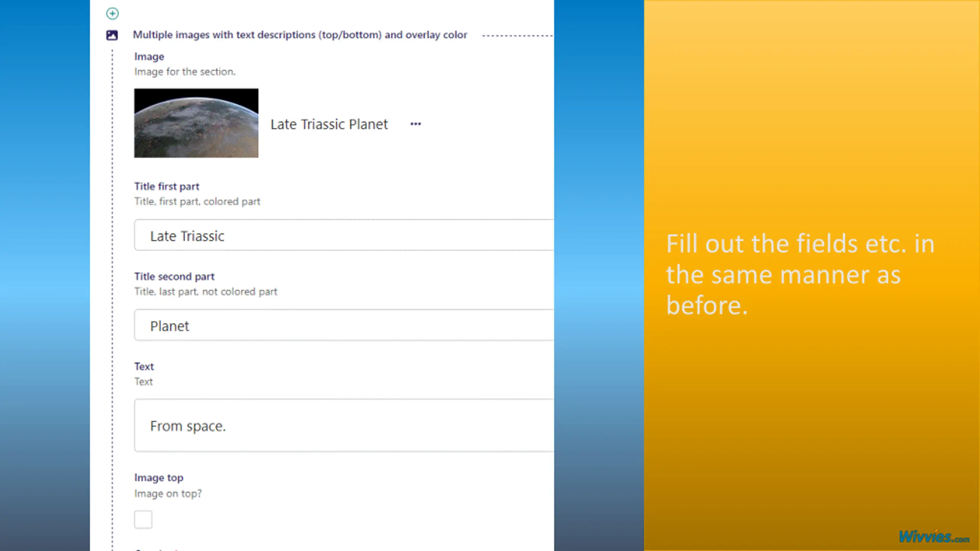This screenshot has width=980, height=551.
Task: Enable the Image top checkbox
Action: pos(143,519)
